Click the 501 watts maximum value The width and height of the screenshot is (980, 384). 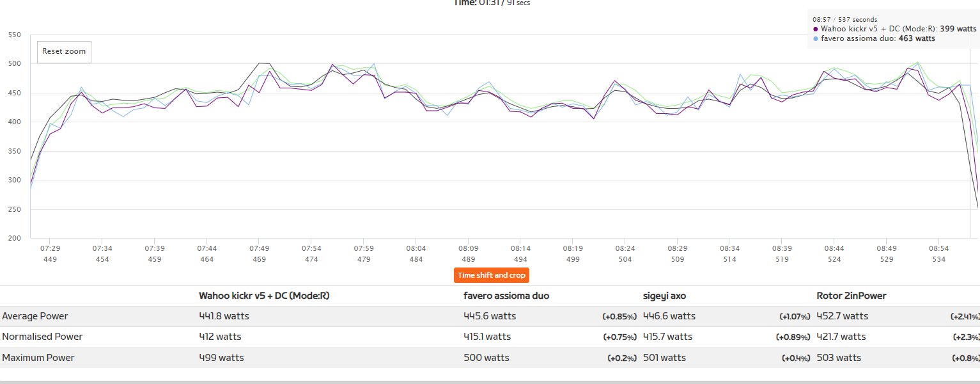664,358
